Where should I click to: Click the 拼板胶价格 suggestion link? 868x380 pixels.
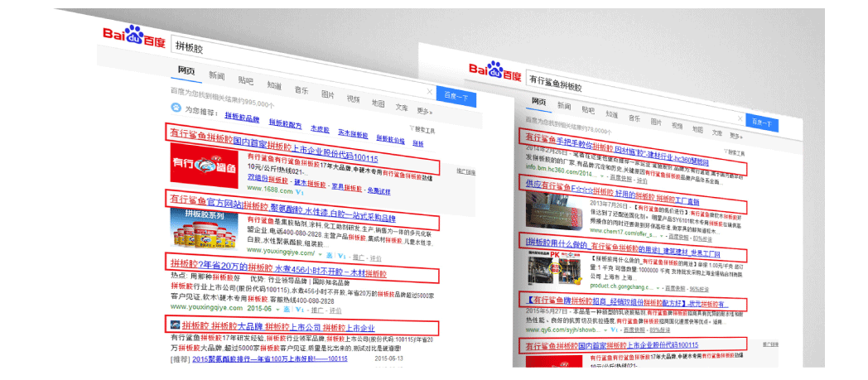pos(391,139)
